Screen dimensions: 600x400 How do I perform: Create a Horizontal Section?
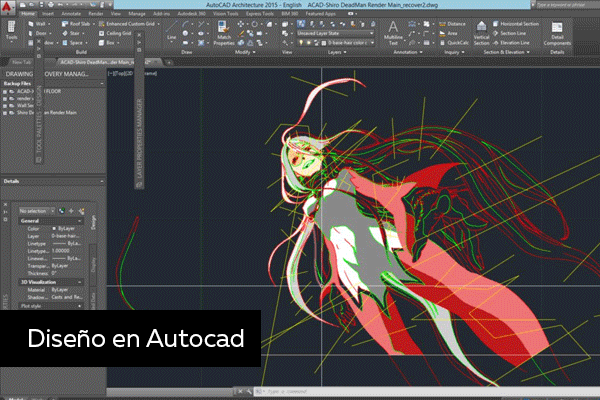(x=516, y=24)
